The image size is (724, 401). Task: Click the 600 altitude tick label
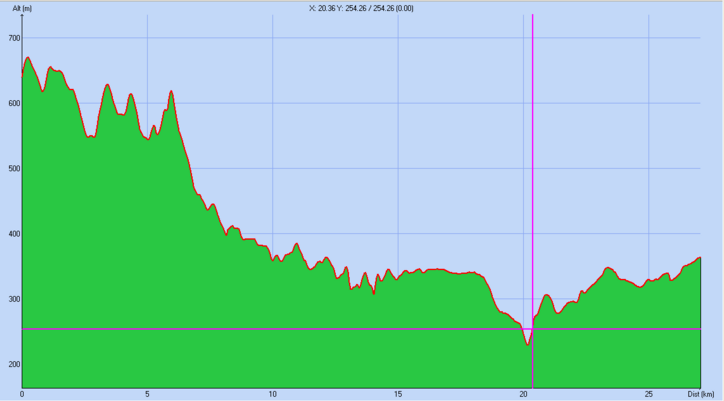point(14,103)
